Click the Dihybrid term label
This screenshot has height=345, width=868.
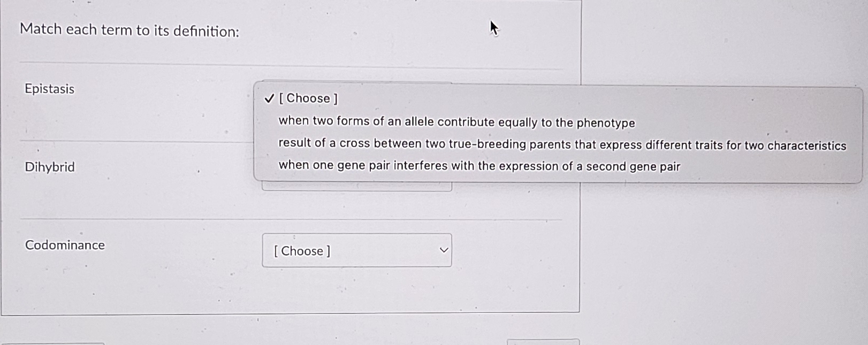click(49, 167)
